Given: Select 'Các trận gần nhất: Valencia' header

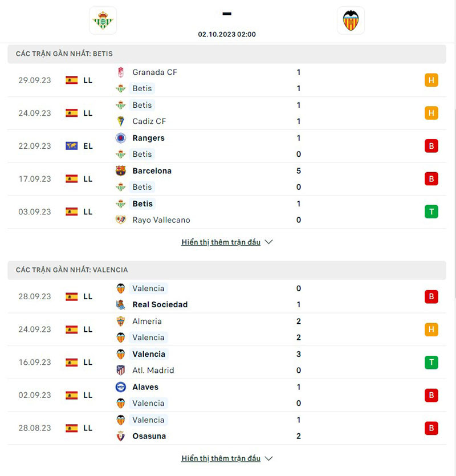Looking at the screenshot, I should tap(72, 270).
